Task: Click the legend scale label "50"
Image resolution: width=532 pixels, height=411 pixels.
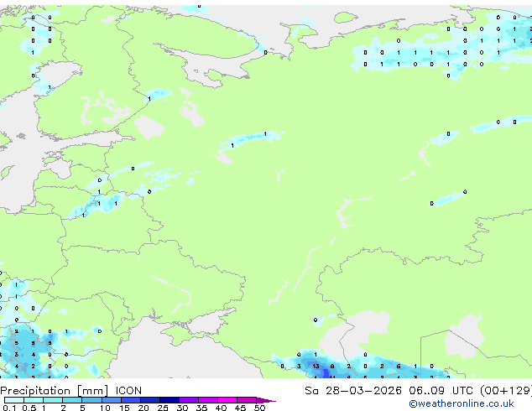Action: pos(259,408)
